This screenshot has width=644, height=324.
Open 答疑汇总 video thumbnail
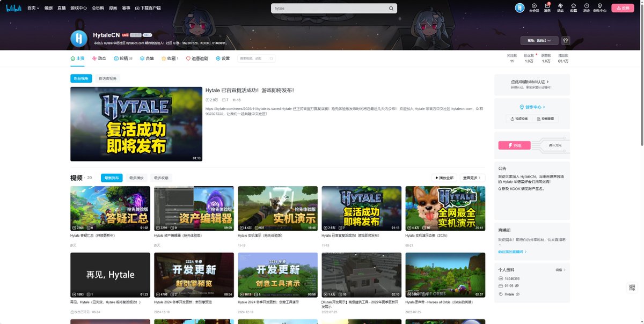pyautogui.click(x=110, y=209)
